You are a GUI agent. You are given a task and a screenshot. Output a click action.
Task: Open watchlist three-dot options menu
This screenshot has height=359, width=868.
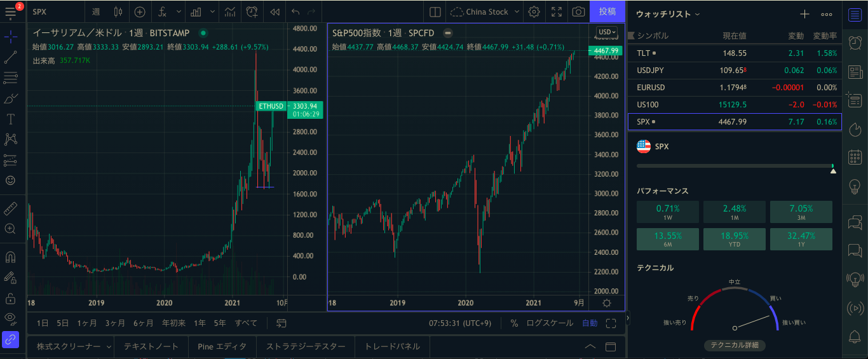pyautogui.click(x=827, y=14)
